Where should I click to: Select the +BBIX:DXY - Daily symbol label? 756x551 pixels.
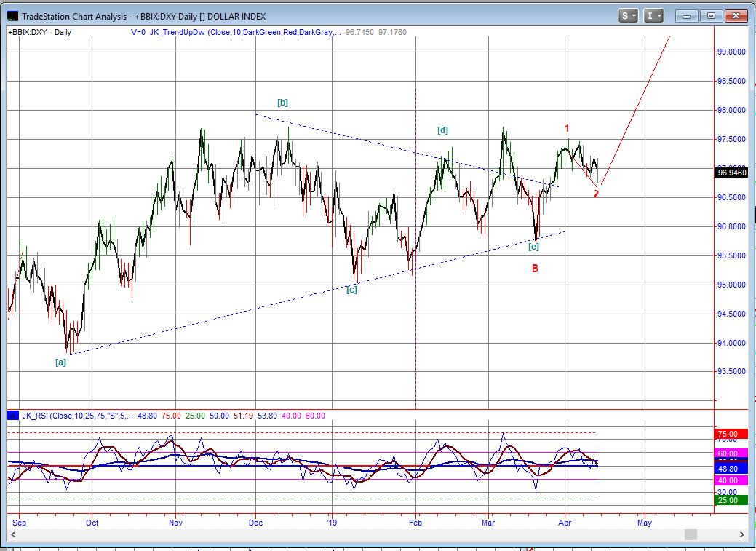(x=40, y=32)
